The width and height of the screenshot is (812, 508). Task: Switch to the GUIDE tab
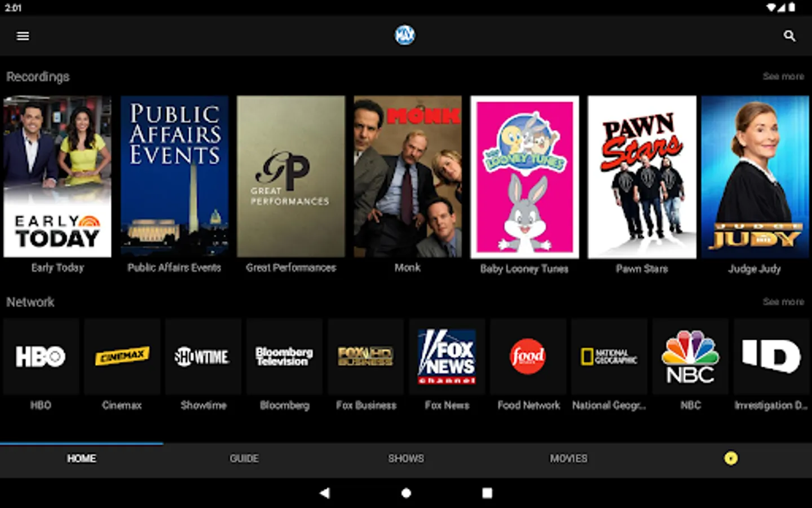click(x=244, y=458)
